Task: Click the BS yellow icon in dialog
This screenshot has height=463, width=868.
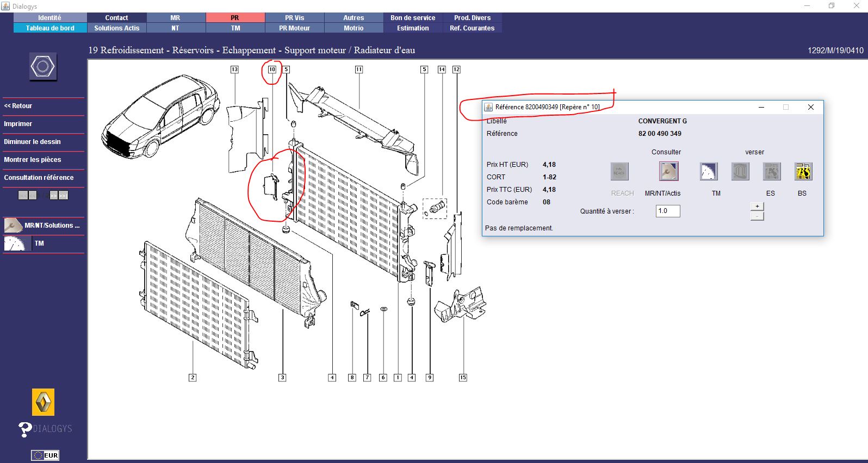Action: [803, 172]
